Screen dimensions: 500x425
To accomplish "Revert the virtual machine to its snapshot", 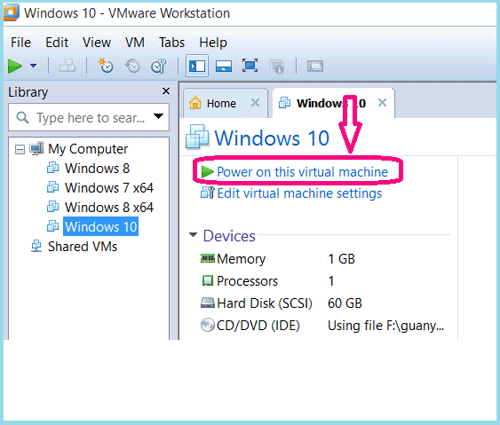I will tap(132, 66).
